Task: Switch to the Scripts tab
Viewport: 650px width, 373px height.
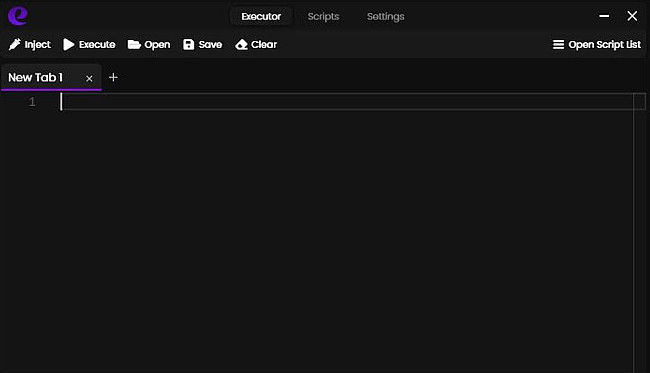Action: (323, 17)
